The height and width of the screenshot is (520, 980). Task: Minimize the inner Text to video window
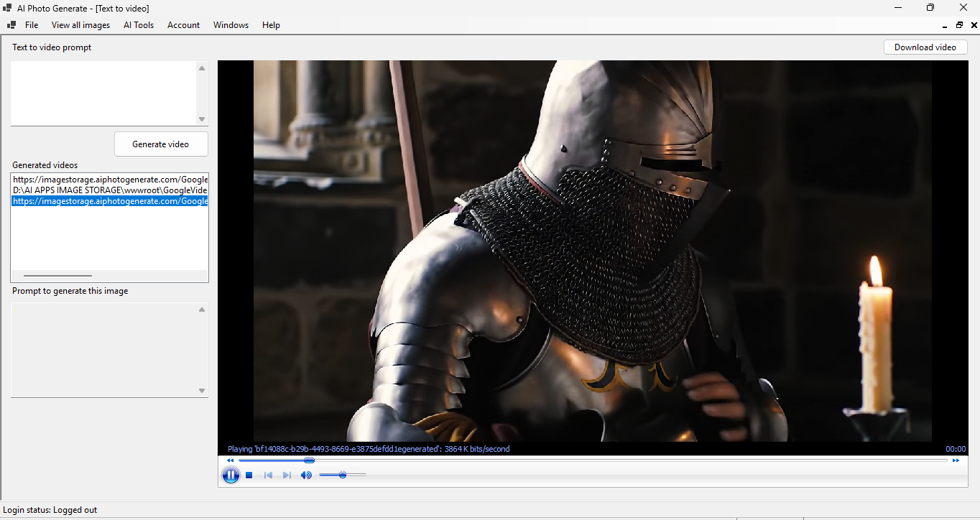(x=945, y=25)
